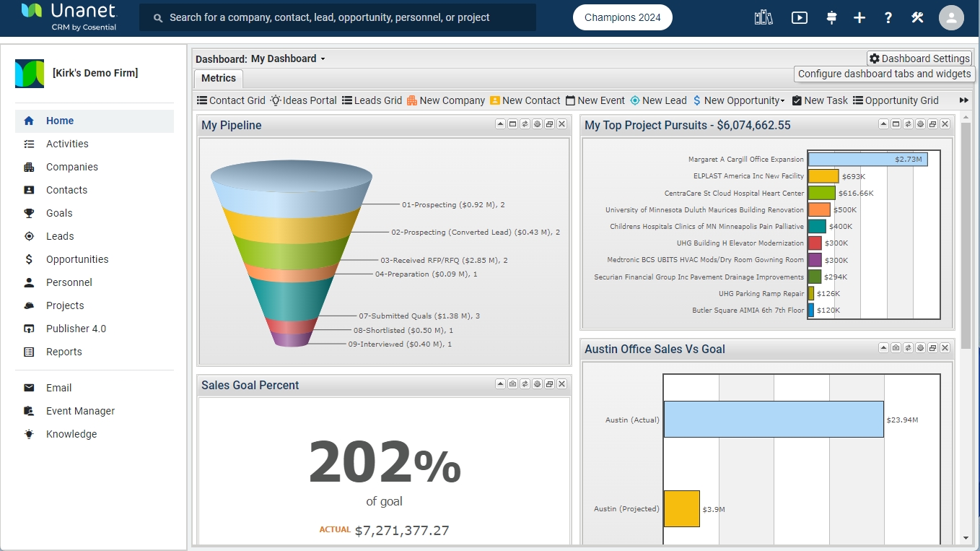The width and height of the screenshot is (980, 551).
Task: Expand the My Dashboard dropdown
Action: point(323,59)
